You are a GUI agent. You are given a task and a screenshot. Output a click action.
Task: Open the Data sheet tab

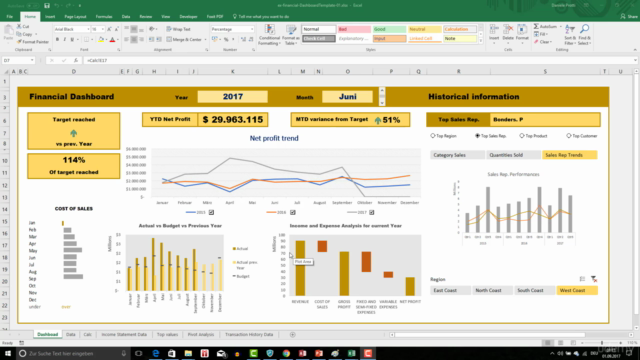click(x=71, y=335)
